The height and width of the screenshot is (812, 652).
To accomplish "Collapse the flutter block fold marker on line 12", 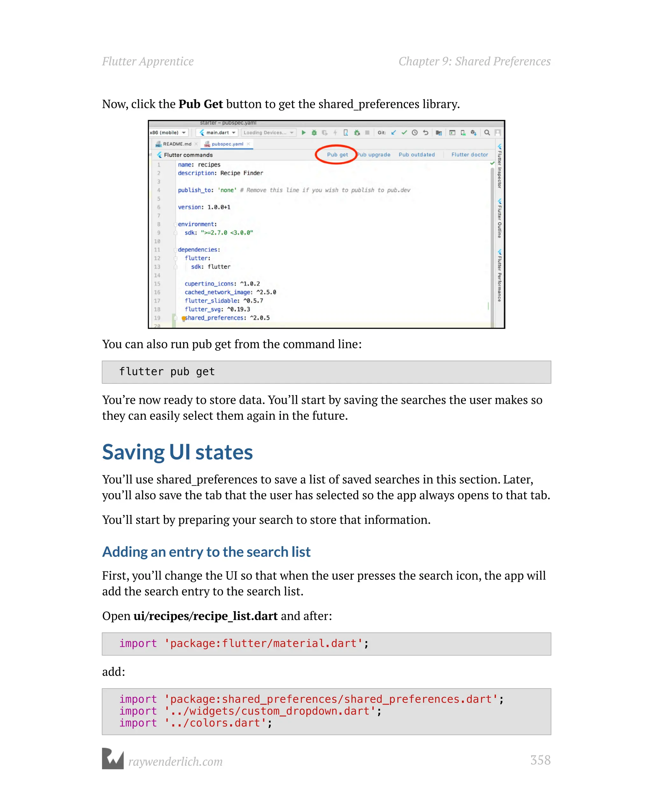I will [x=175, y=258].
